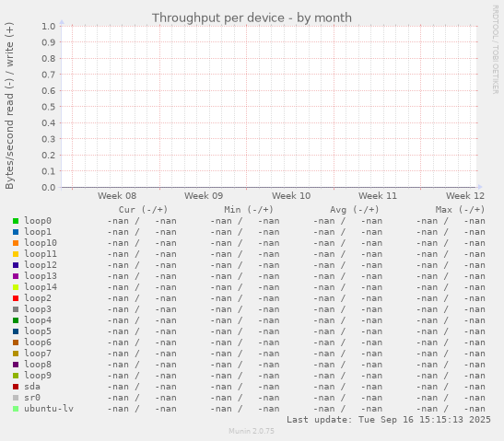Select the loop7 legend label
Viewport: 504px width, 441px height.
pyautogui.click(x=38, y=354)
